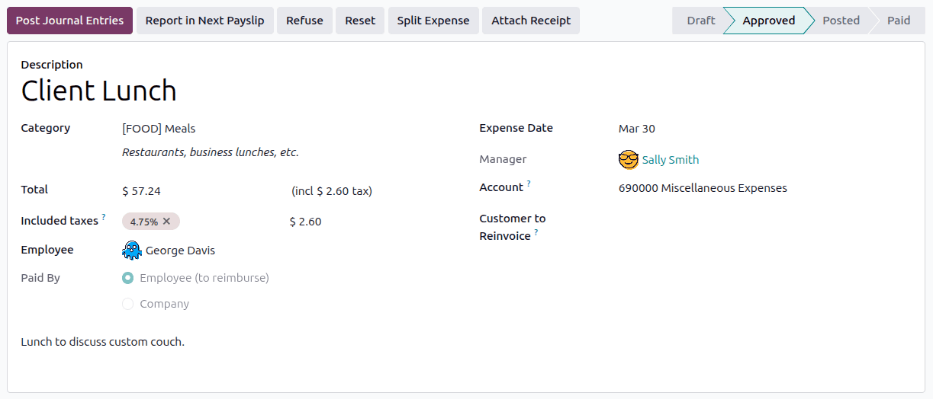
Task: Click the Expense Date label
Action: coord(516,128)
